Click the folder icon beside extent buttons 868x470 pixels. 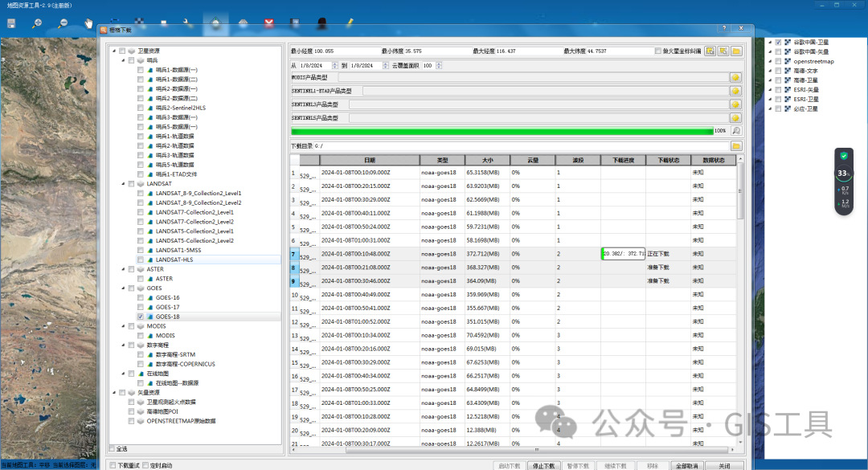tap(736, 51)
